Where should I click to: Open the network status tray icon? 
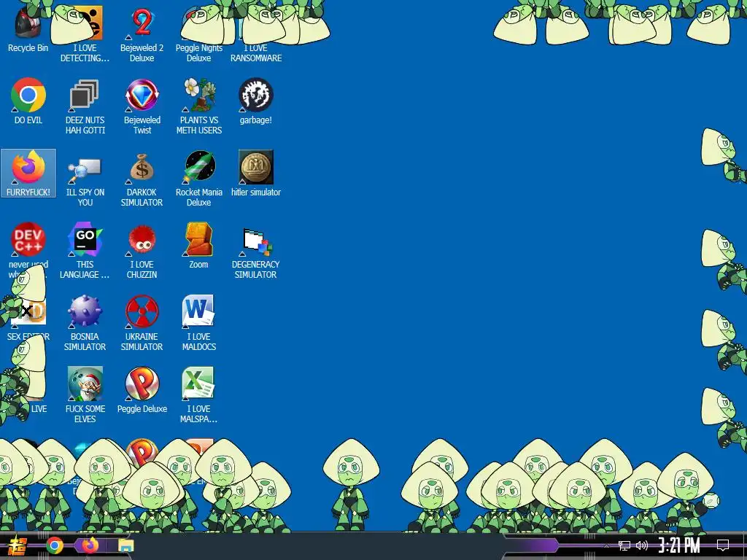click(x=624, y=545)
